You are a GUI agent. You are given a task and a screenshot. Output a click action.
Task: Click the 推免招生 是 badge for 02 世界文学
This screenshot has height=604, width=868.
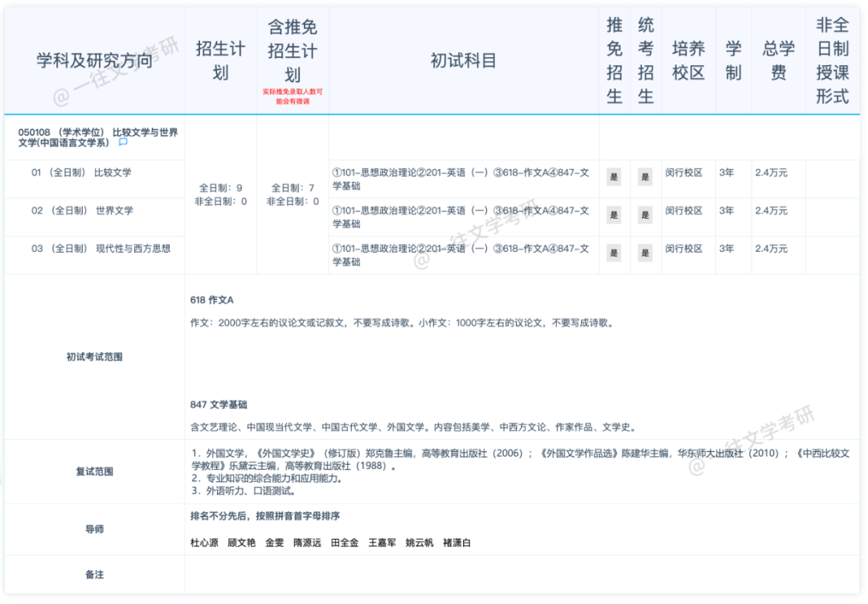tap(613, 215)
